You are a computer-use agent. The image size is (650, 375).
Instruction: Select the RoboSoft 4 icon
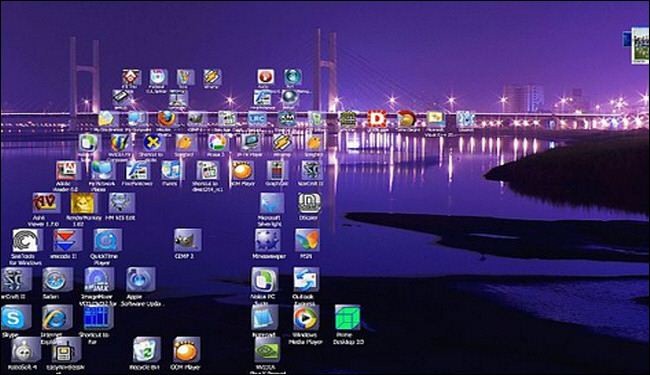26,350
